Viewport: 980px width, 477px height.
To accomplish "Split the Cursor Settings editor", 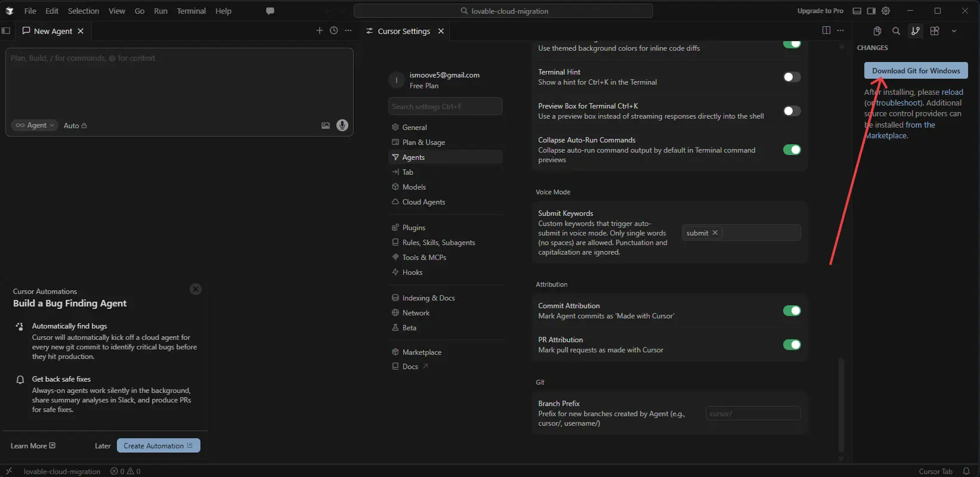I will point(826,30).
